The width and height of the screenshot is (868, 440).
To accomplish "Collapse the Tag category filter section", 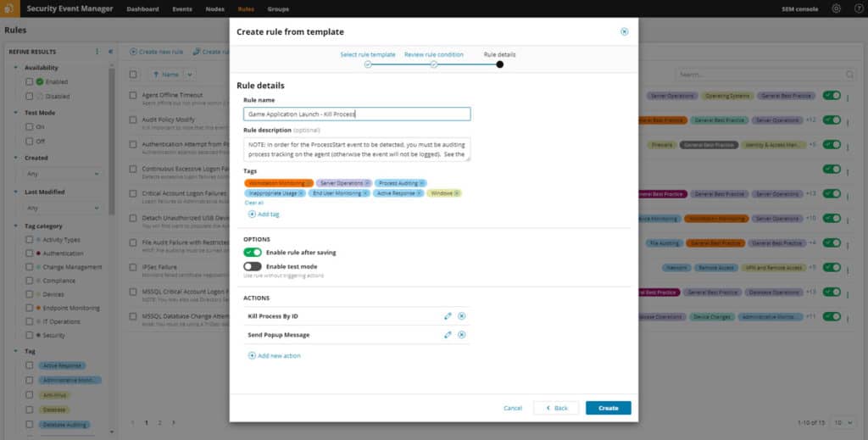I will pos(15,226).
